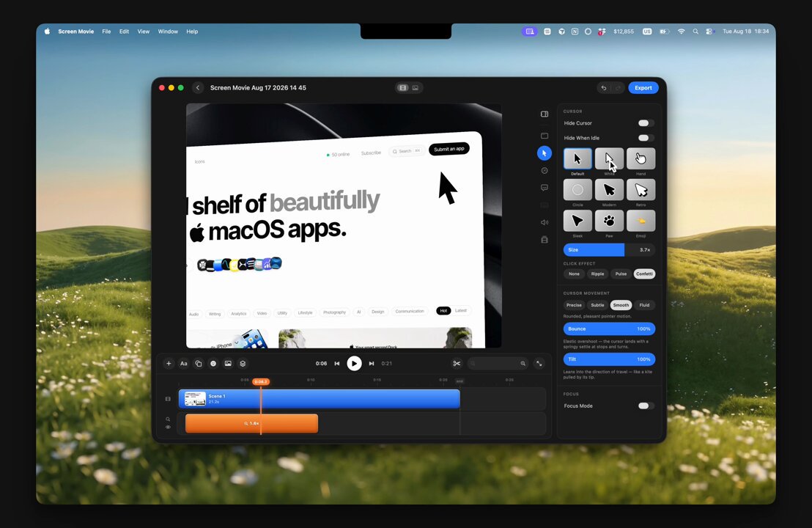The height and width of the screenshot is (528, 812).
Task: Switch to the editor view mode in title bar
Action: pos(403,88)
